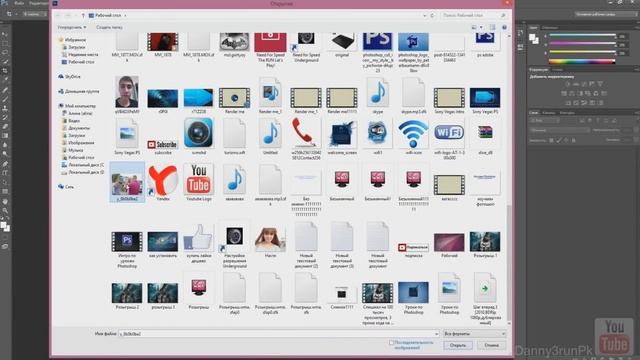
Task: Open the Упорядочить dropdown menu
Action: (72, 27)
